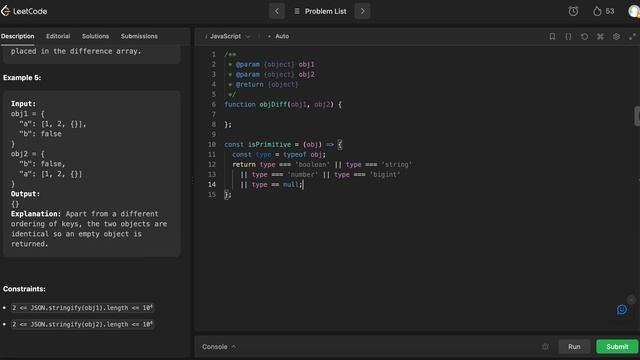Image resolution: width=640 pixels, height=360 pixels.
Task: Open the Problem List
Action: tap(320, 11)
